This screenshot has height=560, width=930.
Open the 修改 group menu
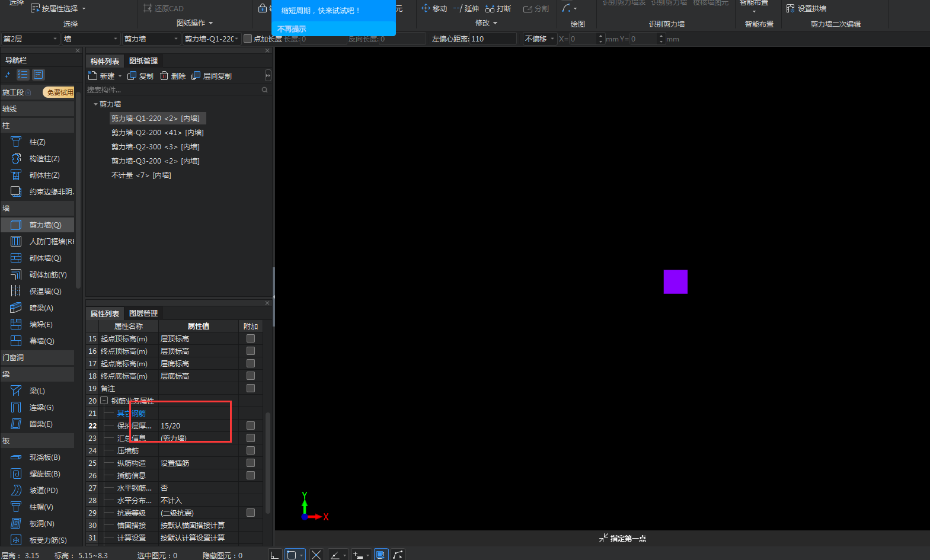click(x=486, y=23)
